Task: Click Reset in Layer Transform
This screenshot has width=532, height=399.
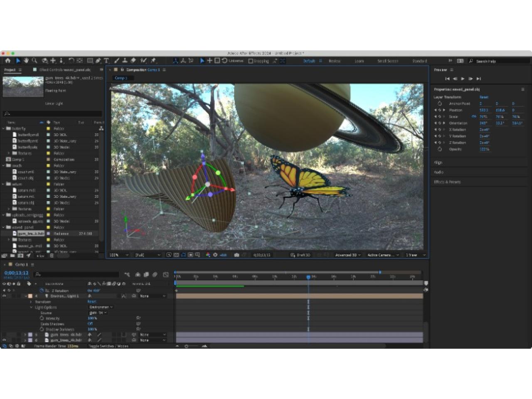Action: 484,97
